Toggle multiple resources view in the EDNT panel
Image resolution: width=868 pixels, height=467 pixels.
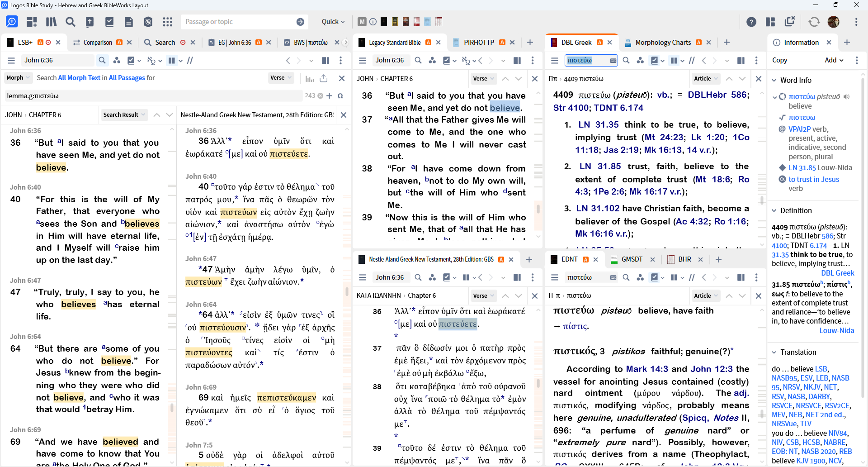tap(674, 277)
